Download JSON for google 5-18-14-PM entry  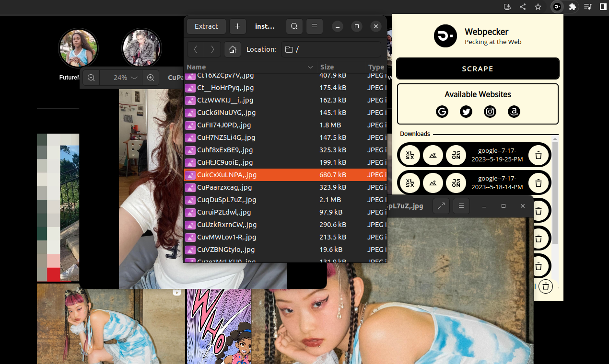pos(456,182)
